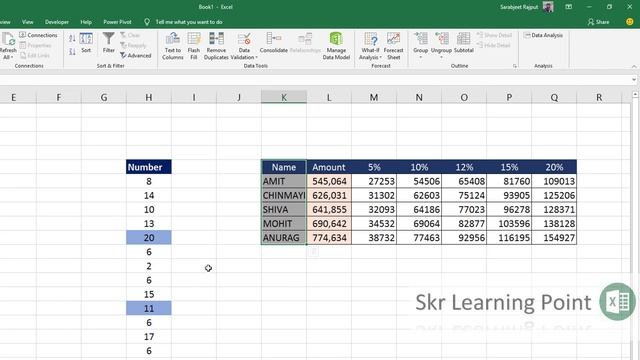Click the smiley feedback icon
This screenshot has width=640, height=360.
tap(629, 22)
